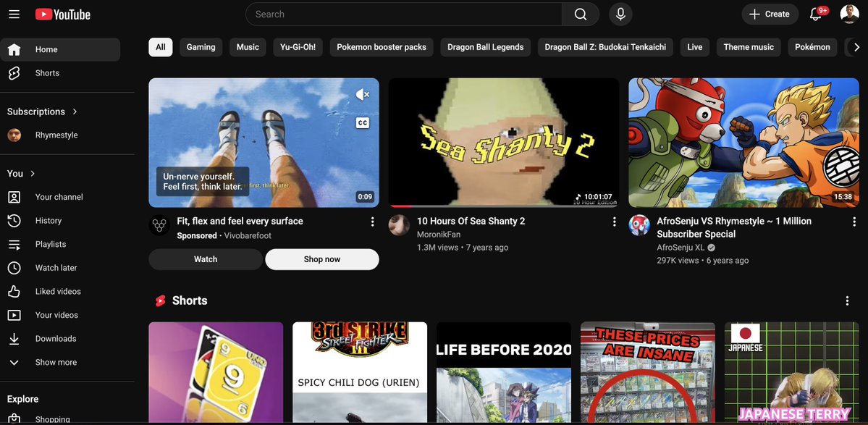Select the Theme music chip
Image resolution: width=868 pixels, height=425 pixels.
coord(749,47)
